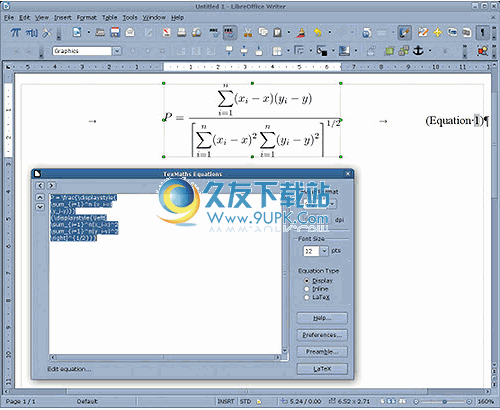Viewport: 500px width, 410px height.
Task: Toggle INSRT mode in status bar
Action: coord(226,402)
